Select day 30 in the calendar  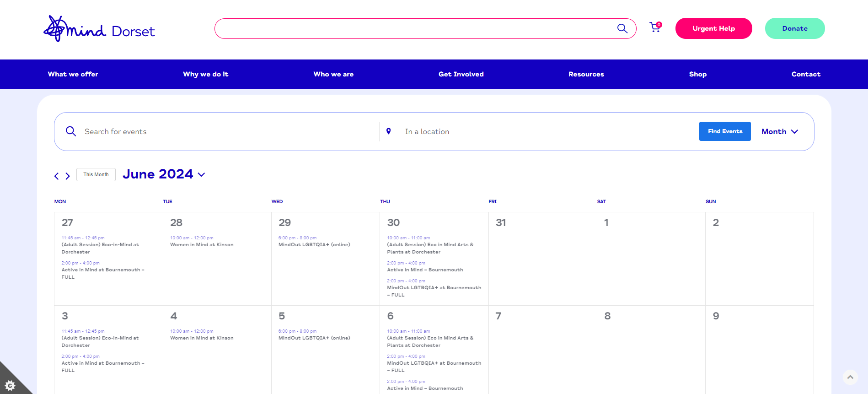click(393, 222)
